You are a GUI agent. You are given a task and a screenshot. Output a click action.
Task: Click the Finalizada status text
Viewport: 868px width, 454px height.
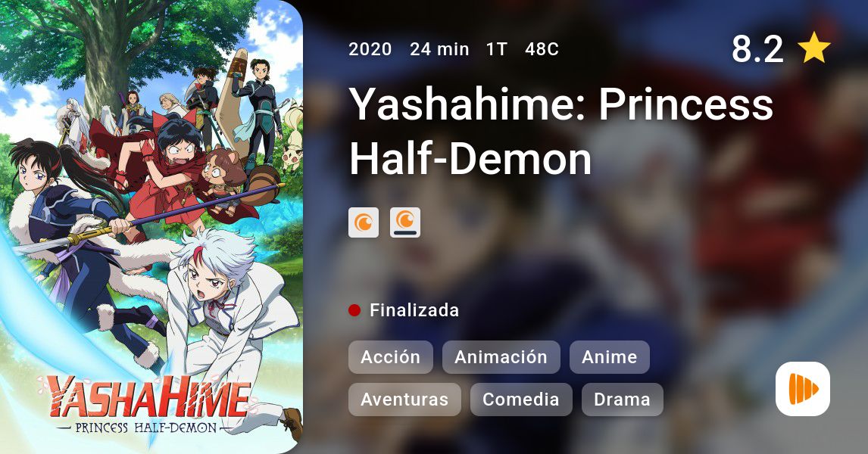tap(414, 310)
